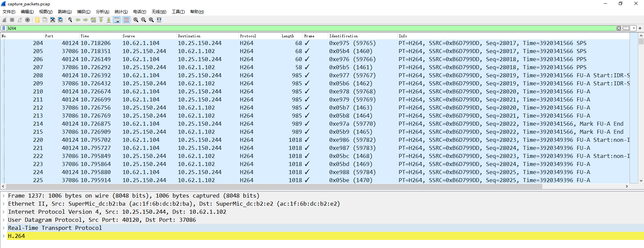Expand the Ethernet II detail row
Screen dimensions: 644x248
[3, 204]
